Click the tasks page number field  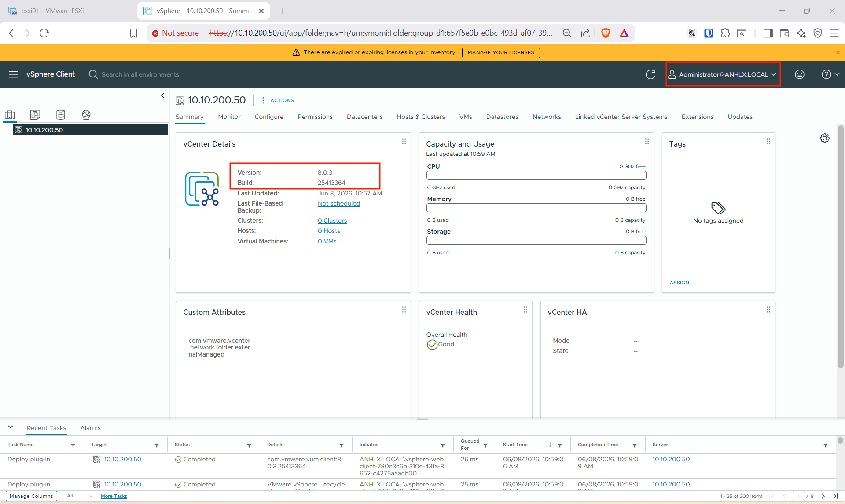click(798, 496)
